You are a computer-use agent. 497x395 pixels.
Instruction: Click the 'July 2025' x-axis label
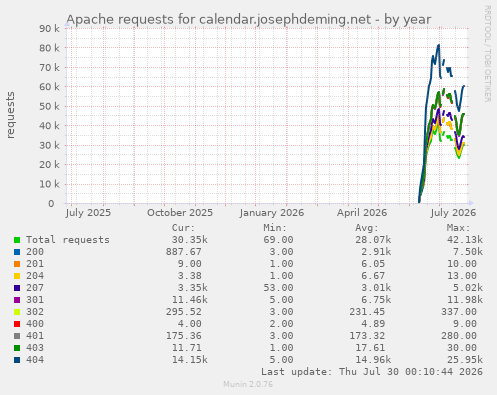[88, 213]
